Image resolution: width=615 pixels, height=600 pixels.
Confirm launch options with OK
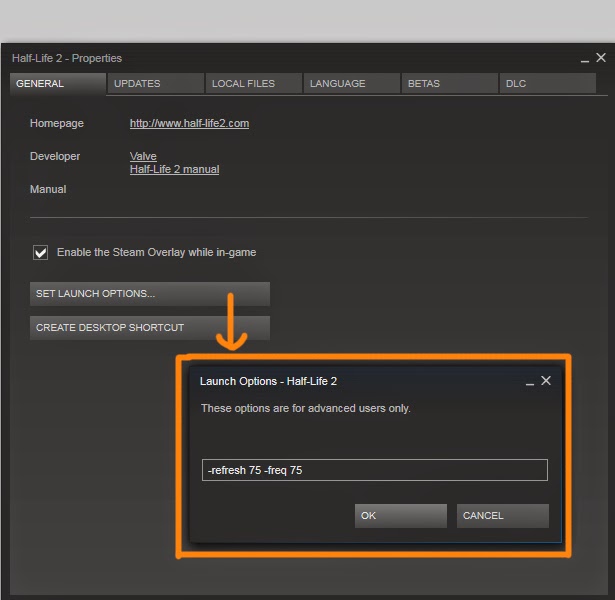click(400, 516)
